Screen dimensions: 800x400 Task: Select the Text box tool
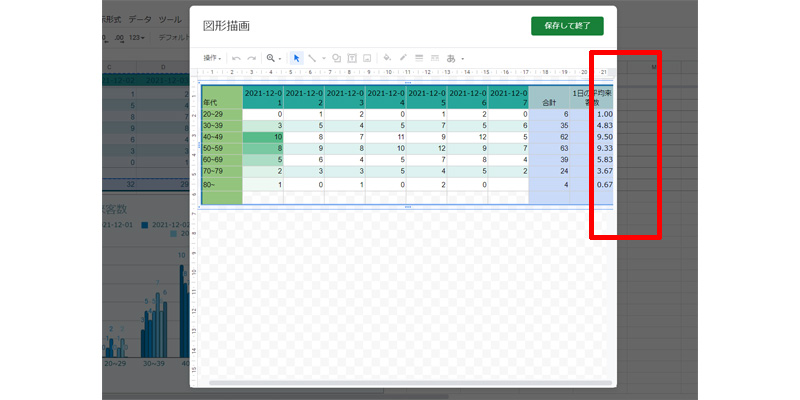point(352,58)
